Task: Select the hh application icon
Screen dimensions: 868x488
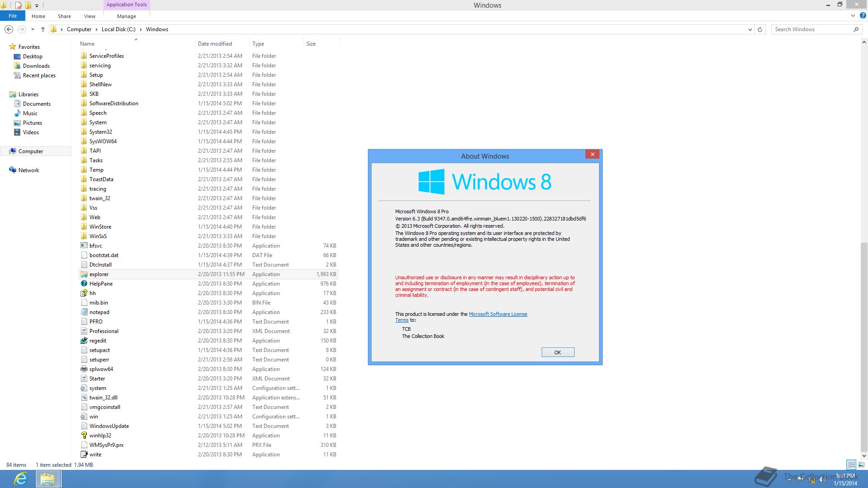Action: (x=84, y=293)
